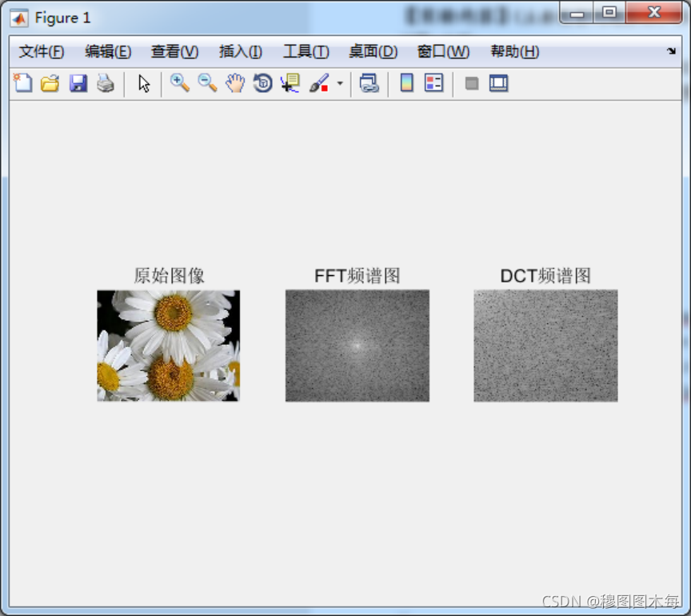
Task: Open a saved figure file
Action: tap(50, 82)
